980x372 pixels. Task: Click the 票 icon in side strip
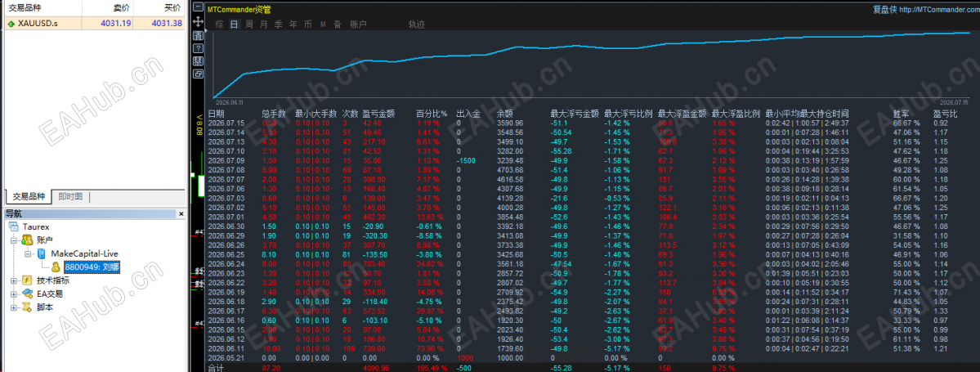coord(198,61)
